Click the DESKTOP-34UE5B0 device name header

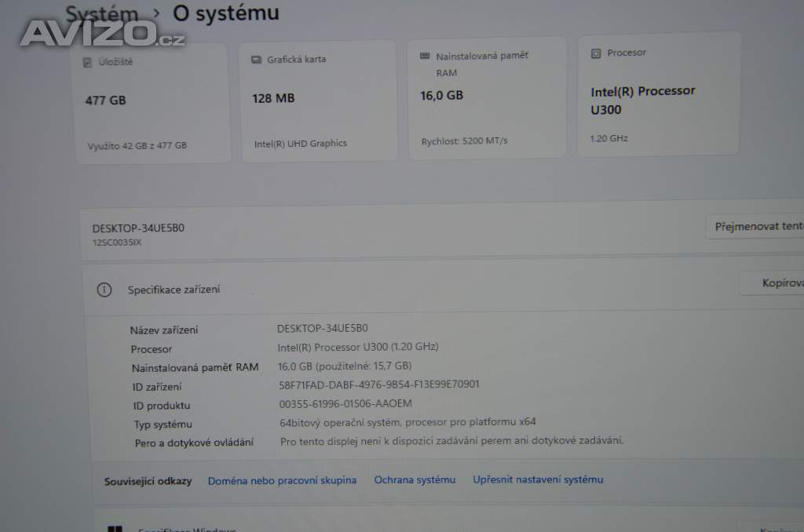click(138, 228)
